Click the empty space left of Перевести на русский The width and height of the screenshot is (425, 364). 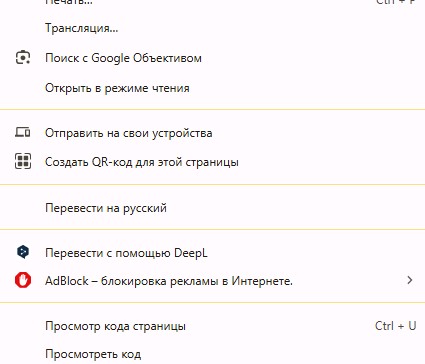point(23,208)
